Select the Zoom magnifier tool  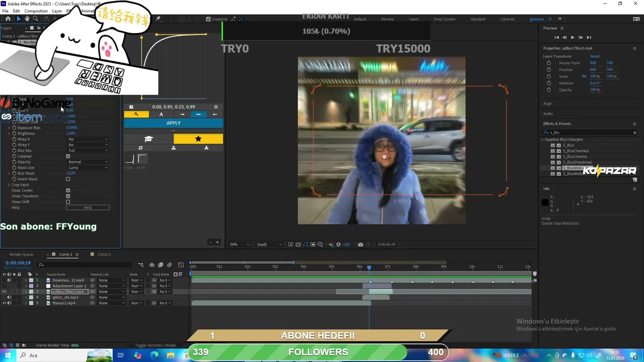35,19
